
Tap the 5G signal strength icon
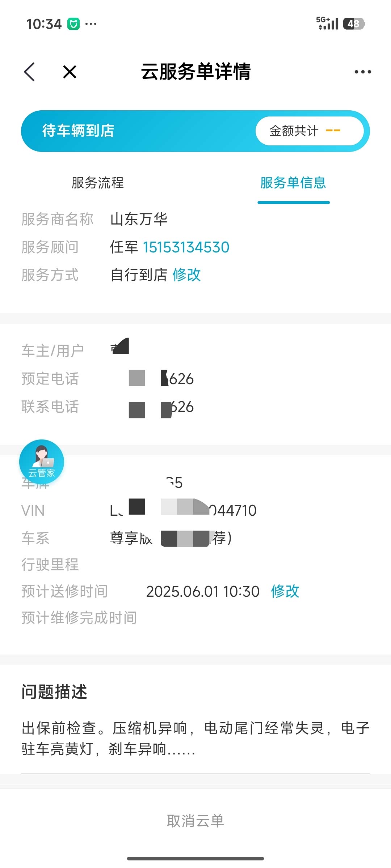tap(327, 23)
